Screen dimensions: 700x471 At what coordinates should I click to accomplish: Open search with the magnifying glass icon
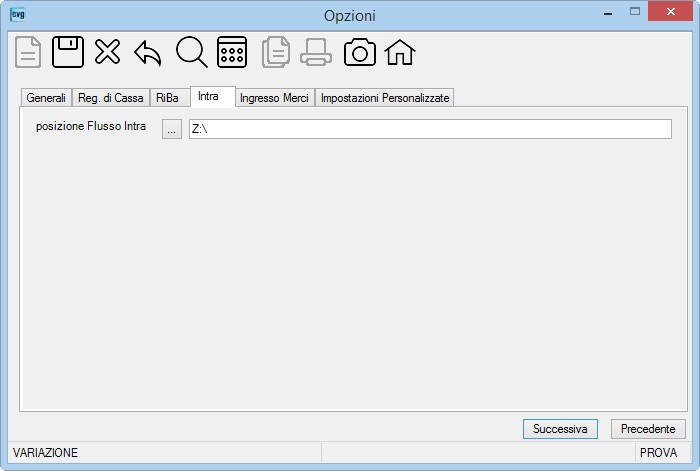click(192, 52)
